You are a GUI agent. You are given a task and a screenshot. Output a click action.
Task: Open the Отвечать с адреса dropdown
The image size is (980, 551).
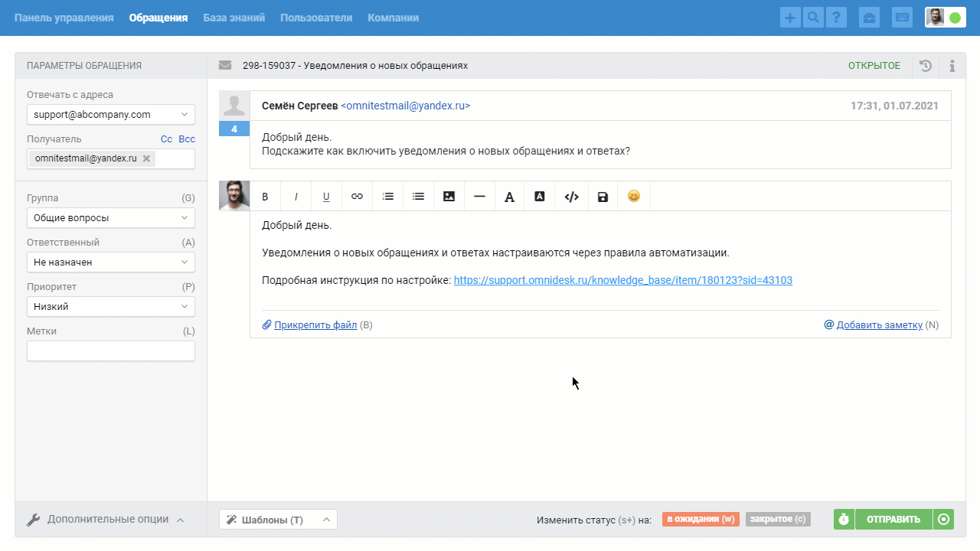(111, 115)
